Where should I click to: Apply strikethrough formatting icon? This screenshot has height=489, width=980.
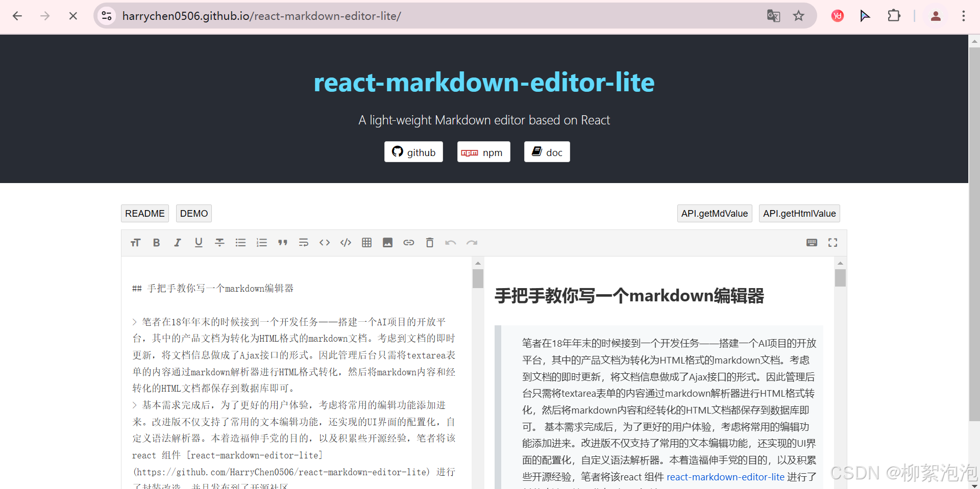pos(219,243)
